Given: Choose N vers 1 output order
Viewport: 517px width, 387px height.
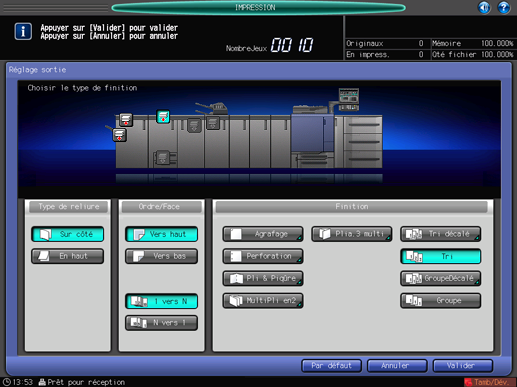Looking at the screenshot, I should (x=161, y=323).
